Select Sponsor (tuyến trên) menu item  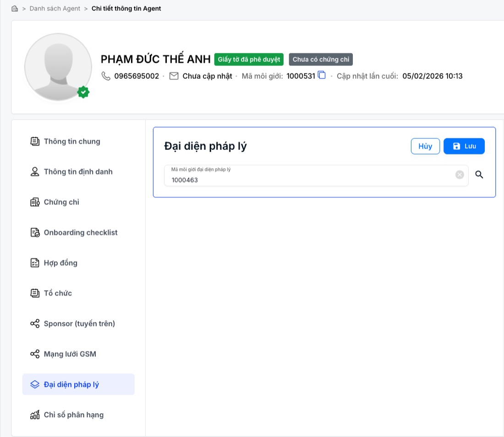[78, 323]
